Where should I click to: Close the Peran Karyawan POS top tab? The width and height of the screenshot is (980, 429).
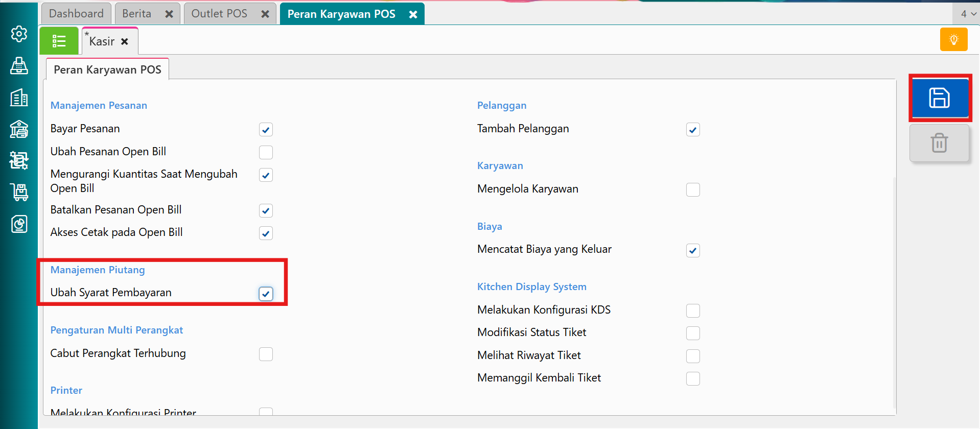(x=413, y=14)
